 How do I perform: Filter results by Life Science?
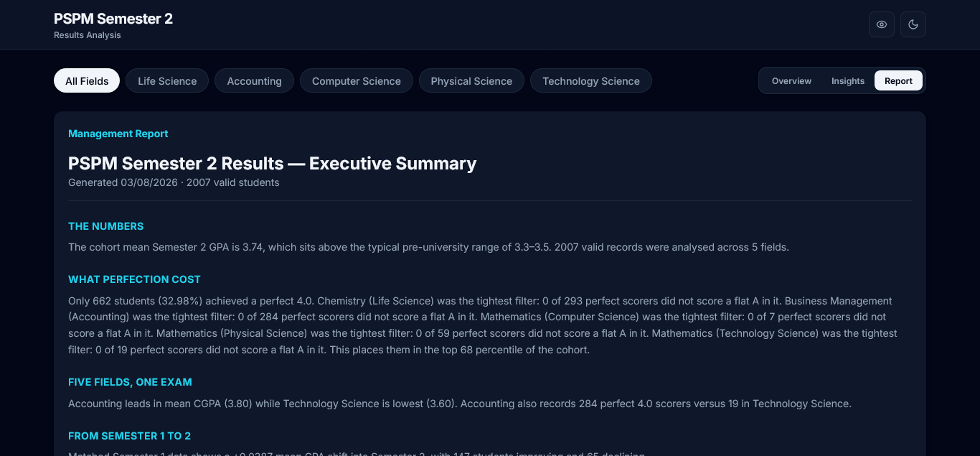[x=167, y=81]
